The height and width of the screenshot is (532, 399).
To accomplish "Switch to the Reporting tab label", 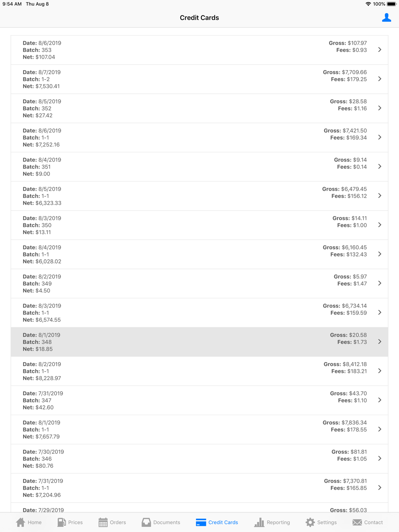I will click(x=278, y=522).
